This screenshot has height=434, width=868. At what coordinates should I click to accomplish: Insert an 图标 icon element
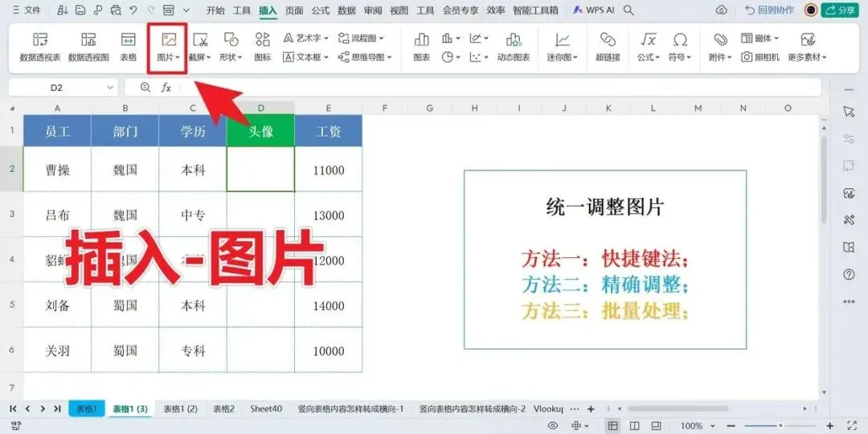[262, 47]
